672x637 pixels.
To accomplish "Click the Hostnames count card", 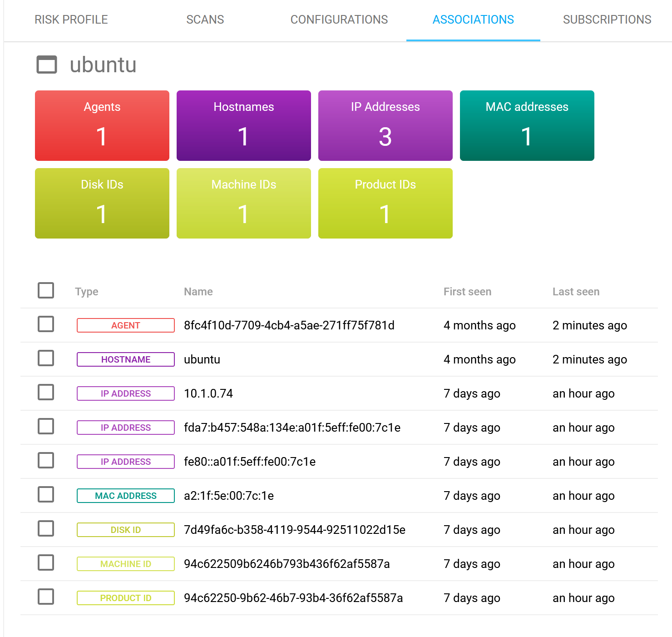I will pyautogui.click(x=244, y=125).
